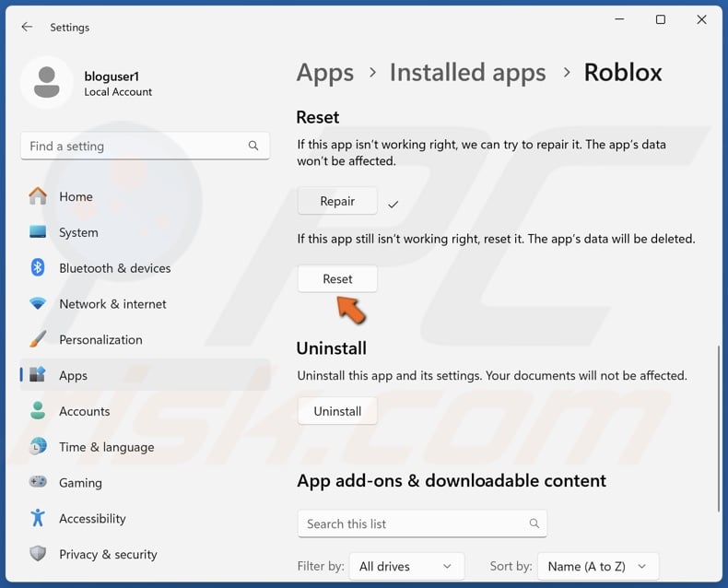Uninstall the Roblox app
The image size is (728, 588).
(337, 411)
